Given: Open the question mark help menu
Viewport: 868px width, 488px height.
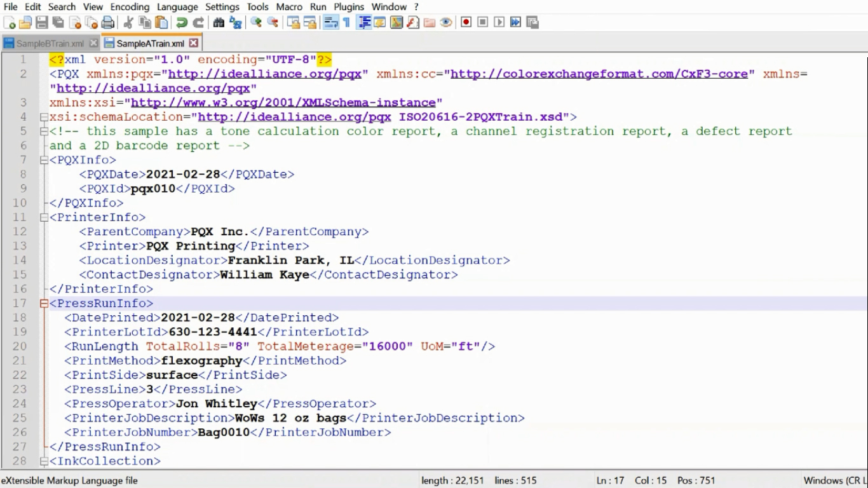Looking at the screenshot, I should (416, 6).
